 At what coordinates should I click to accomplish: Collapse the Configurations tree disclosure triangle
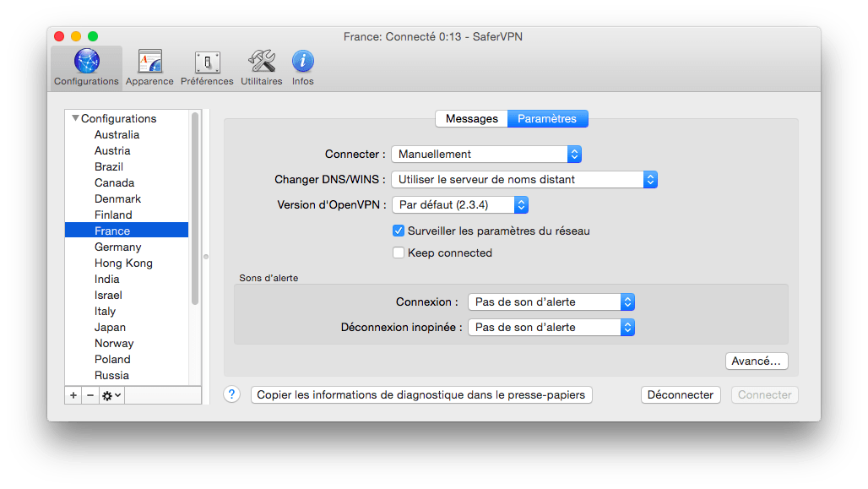coord(75,118)
